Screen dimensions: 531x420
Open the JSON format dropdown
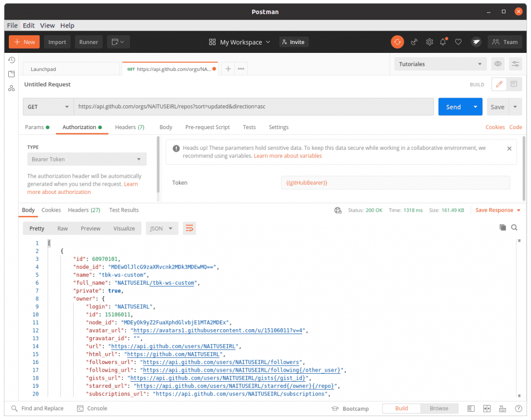point(162,228)
